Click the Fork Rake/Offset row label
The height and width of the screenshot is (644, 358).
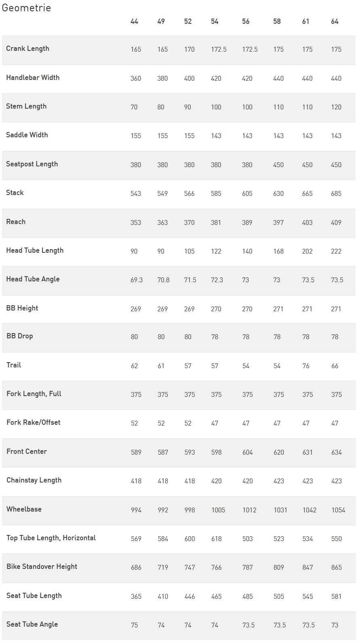34,422
